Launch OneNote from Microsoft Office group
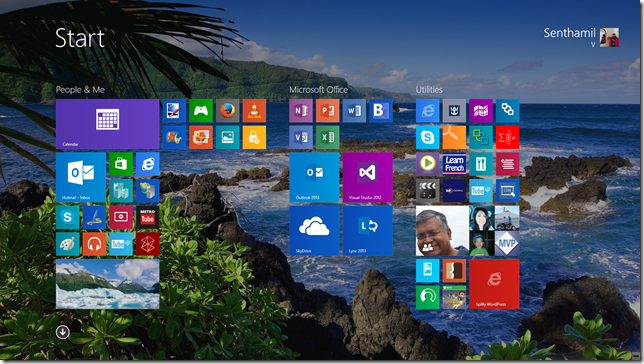 [301, 111]
